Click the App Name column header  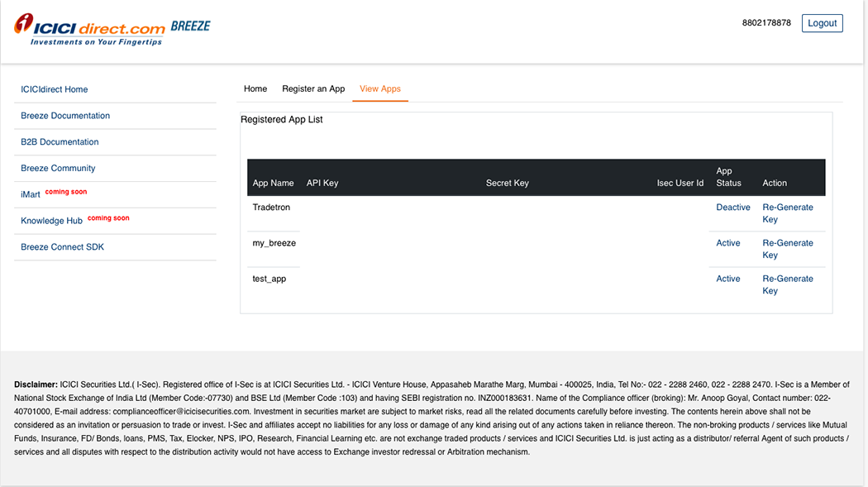273,183
